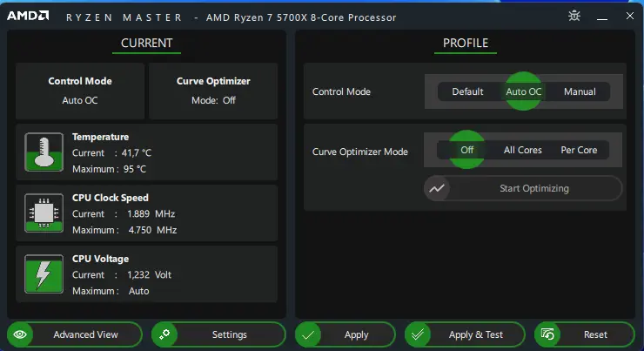Click current voltage 1,232 Volt

coord(149,274)
